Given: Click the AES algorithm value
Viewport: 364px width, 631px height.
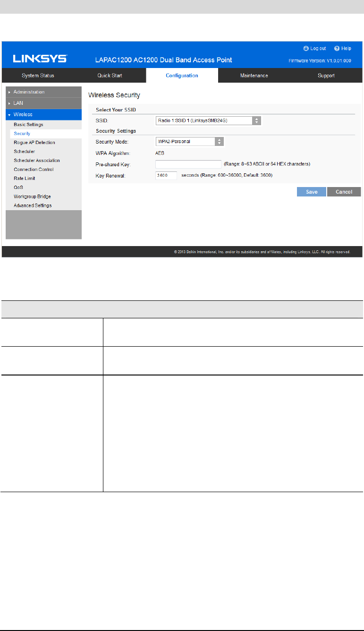Looking at the screenshot, I should (x=160, y=153).
